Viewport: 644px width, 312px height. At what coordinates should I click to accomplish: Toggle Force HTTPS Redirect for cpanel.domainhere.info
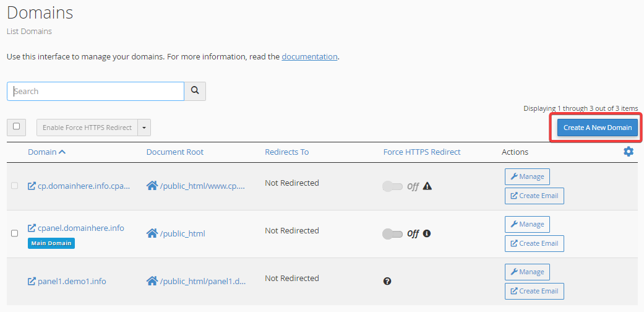[x=392, y=234]
